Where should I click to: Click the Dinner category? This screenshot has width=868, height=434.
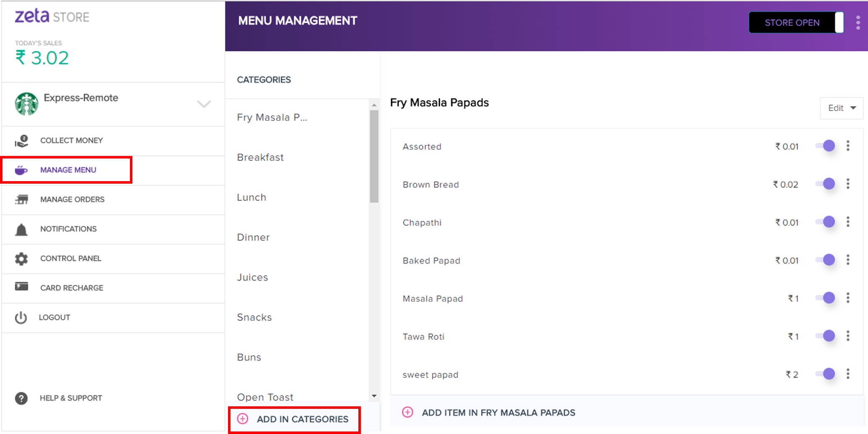[x=253, y=237]
